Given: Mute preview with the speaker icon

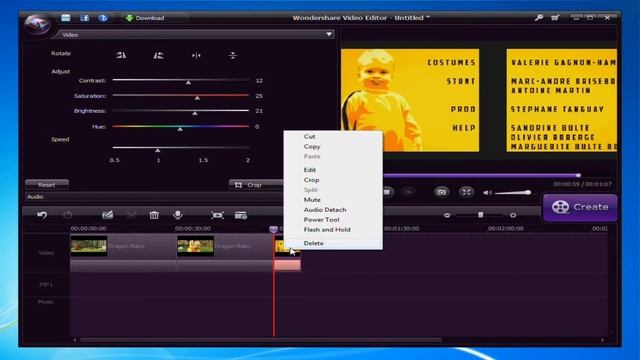Looking at the screenshot, I should click(487, 192).
